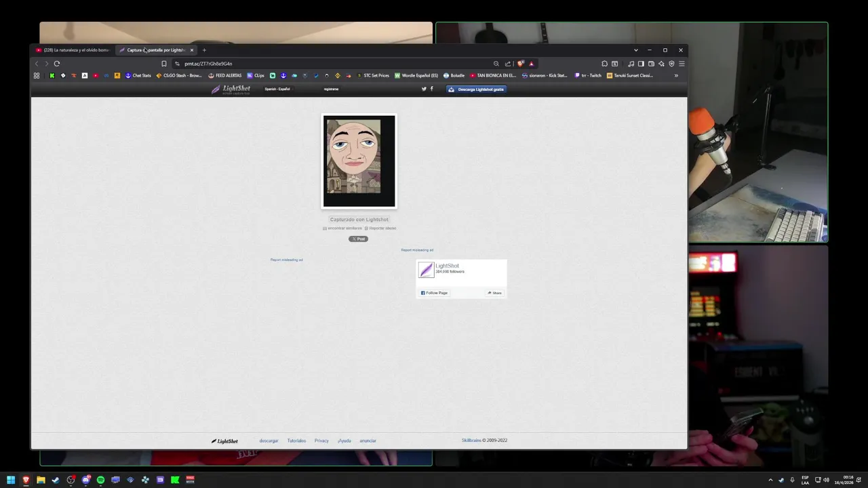Screen dimensions: 868x488
Task: Reload the page with the refresh icon
Action: (57, 64)
